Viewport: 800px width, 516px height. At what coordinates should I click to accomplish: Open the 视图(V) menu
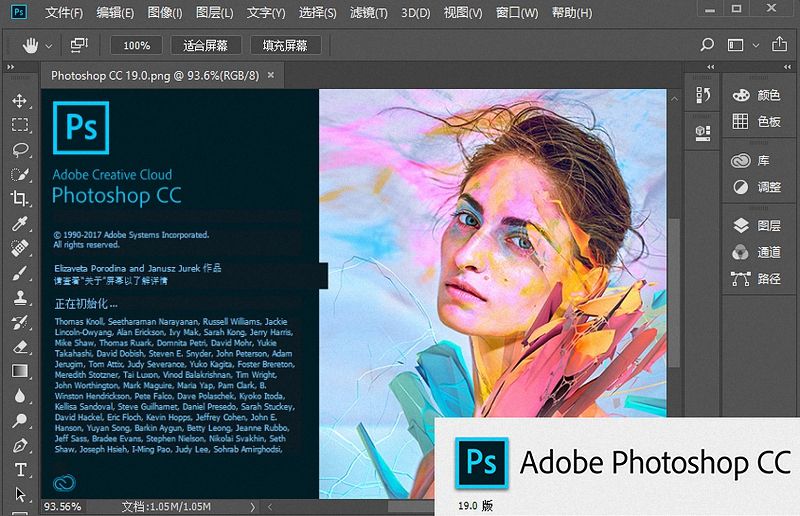pos(463,12)
